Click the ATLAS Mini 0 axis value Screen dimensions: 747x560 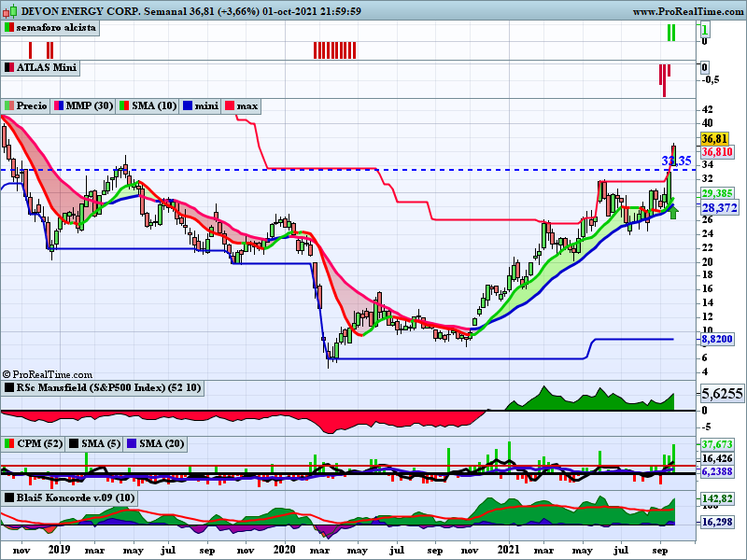point(705,67)
